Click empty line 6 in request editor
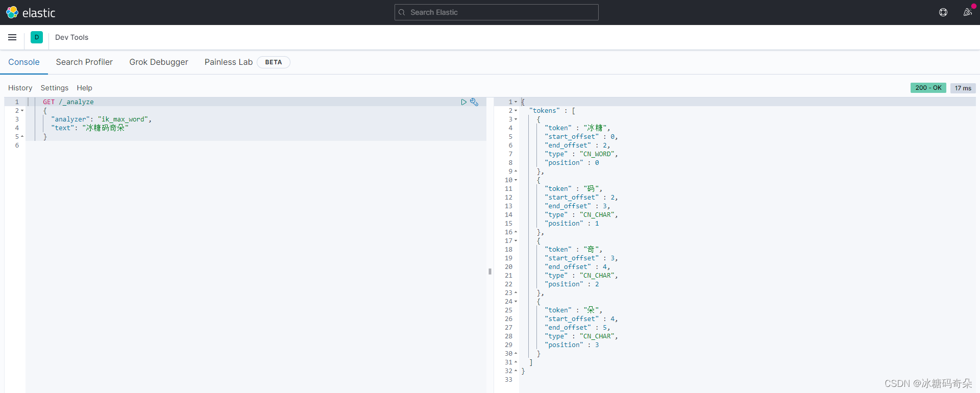Screen dimensions: 980x393 coord(255,145)
